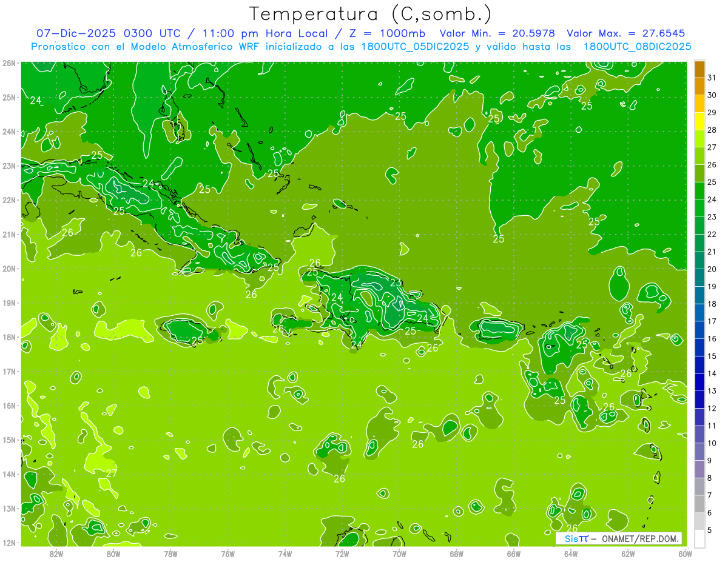Click the 'ONAMET/REP.DOM.' credit text
The height and width of the screenshot is (562, 728).
click(x=640, y=538)
